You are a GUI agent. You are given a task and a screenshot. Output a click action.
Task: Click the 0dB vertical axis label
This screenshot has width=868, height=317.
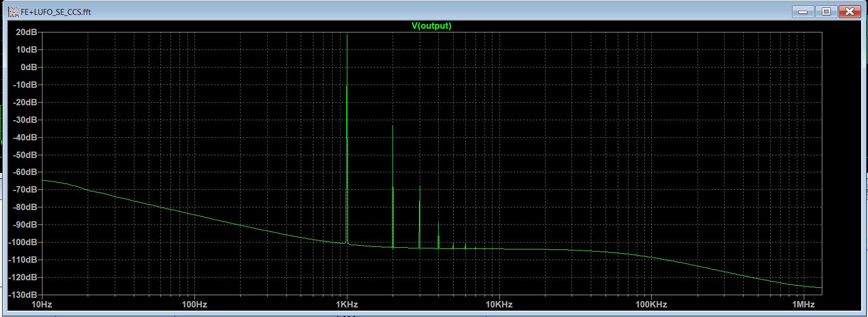tap(29, 67)
